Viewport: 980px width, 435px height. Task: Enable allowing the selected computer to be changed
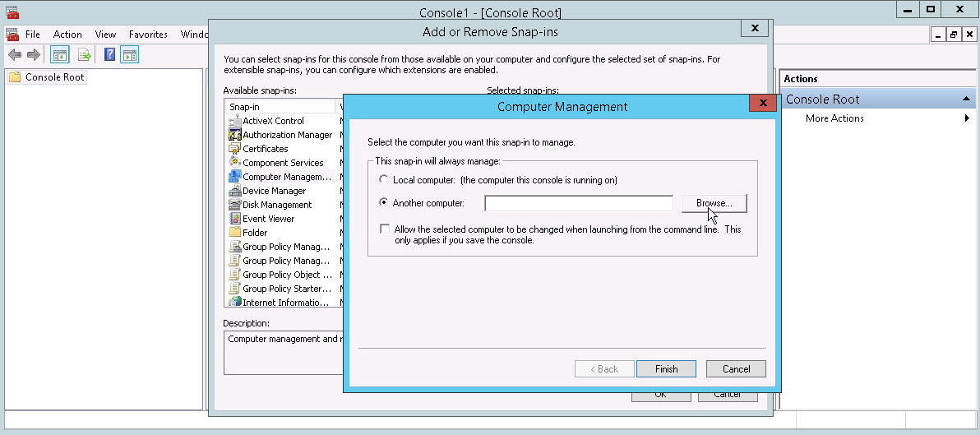coord(385,229)
